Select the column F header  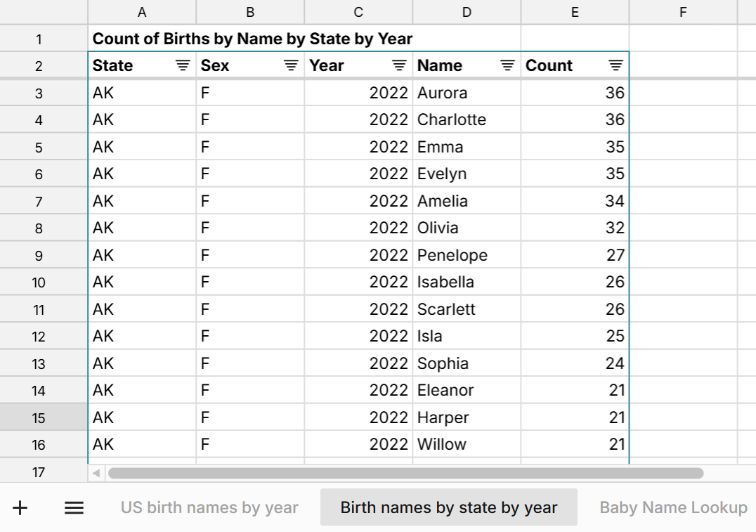(x=682, y=11)
